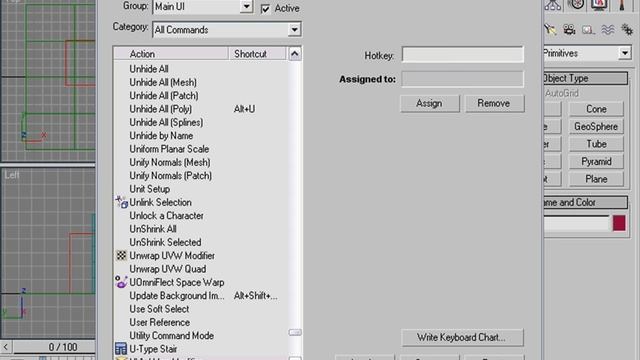The image size is (640, 360).
Task: Select the UnShrink Selected action
Action: (165, 242)
